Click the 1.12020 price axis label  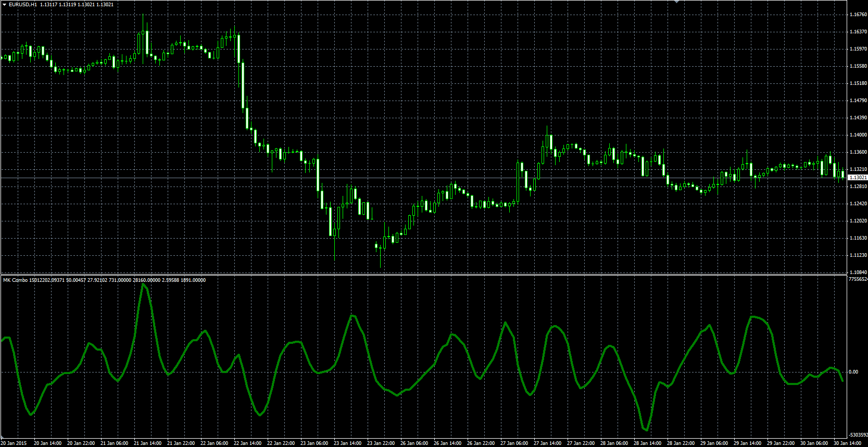[858, 221]
